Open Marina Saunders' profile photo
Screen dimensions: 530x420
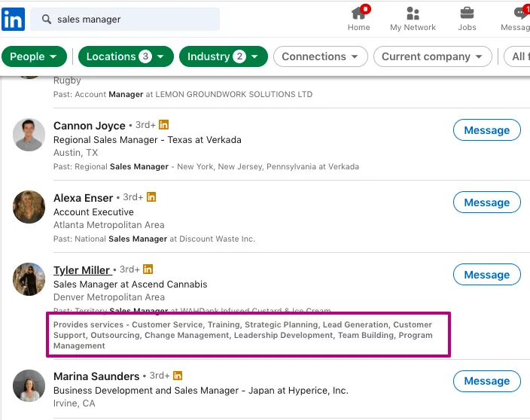(29, 385)
